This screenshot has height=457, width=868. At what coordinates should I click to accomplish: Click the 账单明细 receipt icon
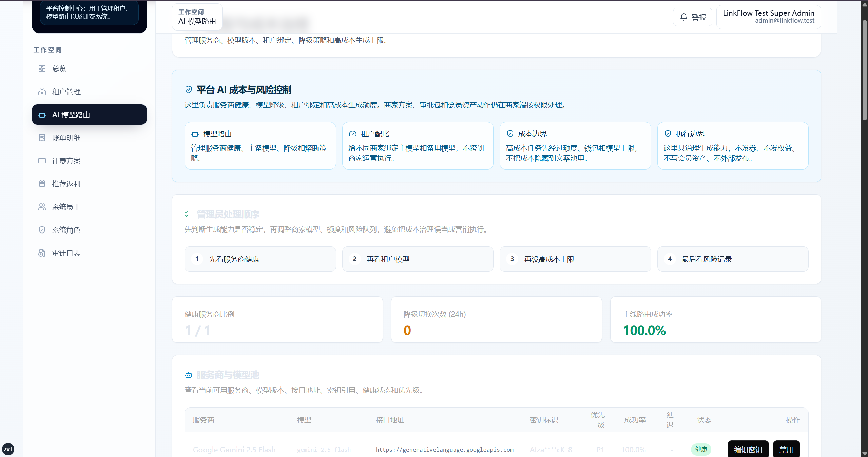pyautogui.click(x=42, y=138)
